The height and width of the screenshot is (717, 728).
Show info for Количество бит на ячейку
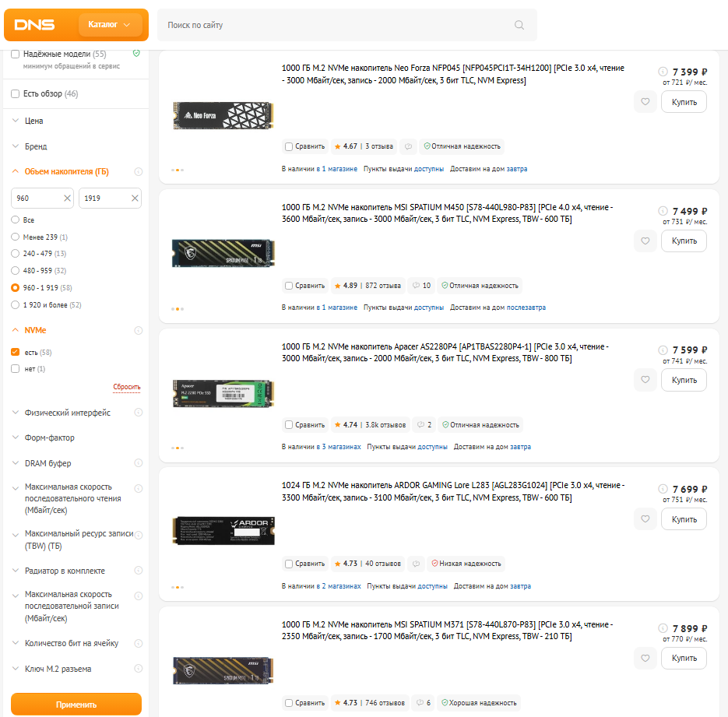(139, 643)
